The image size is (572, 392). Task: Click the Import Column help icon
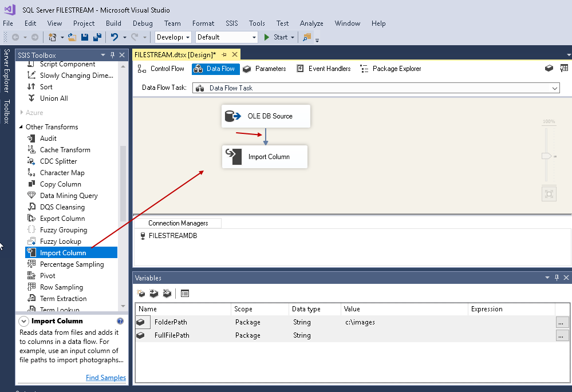tap(120, 321)
